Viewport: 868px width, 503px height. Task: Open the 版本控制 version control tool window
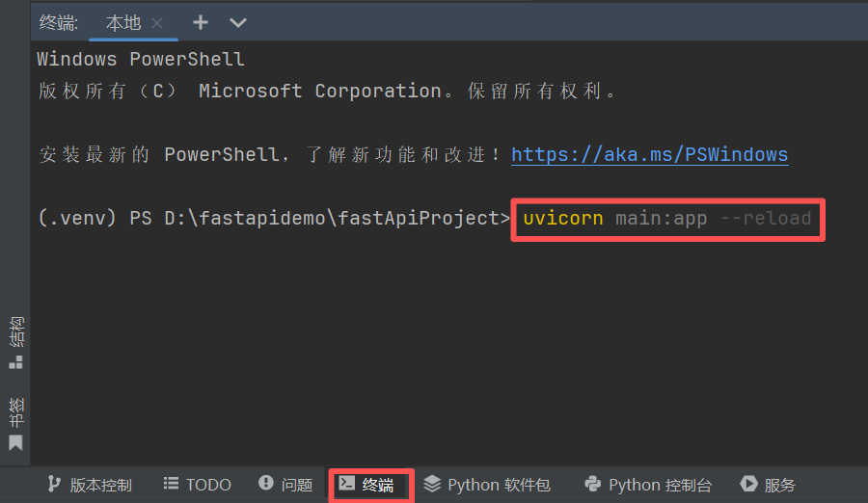[x=89, y=485]
